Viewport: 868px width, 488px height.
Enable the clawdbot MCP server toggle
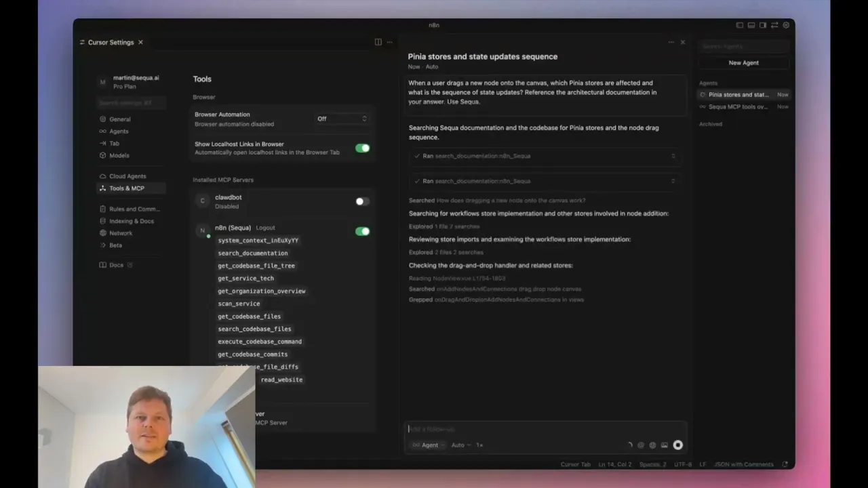pos(362,201)
